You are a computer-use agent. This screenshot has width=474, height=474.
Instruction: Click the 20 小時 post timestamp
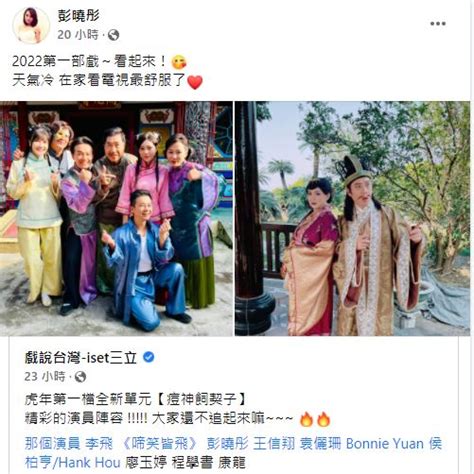tap(78, 35)
